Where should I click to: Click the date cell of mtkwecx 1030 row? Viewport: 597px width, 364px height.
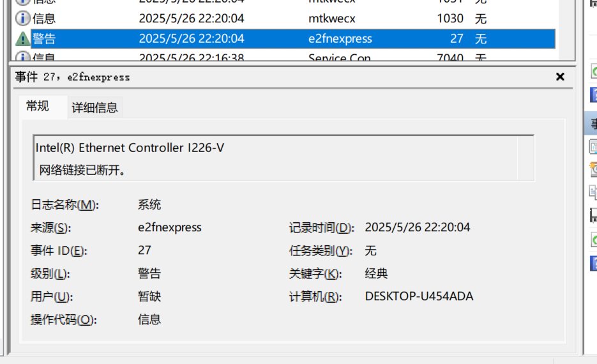(192, 19)
